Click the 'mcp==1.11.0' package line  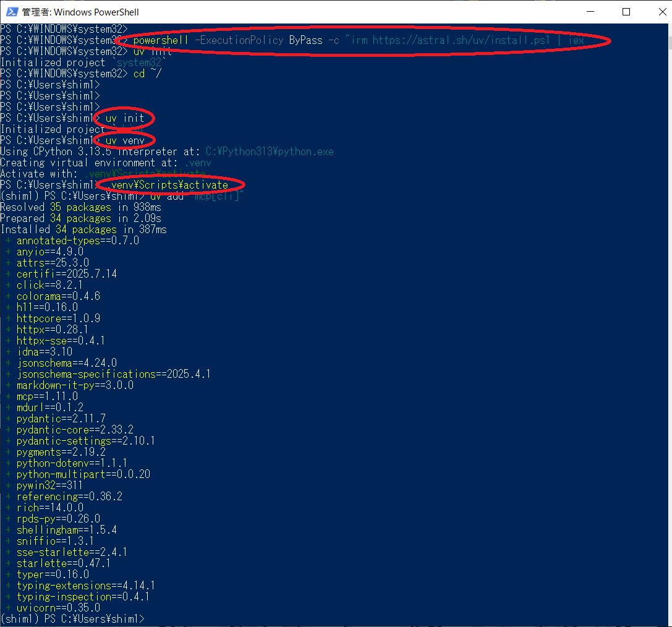tap(47, 396)
